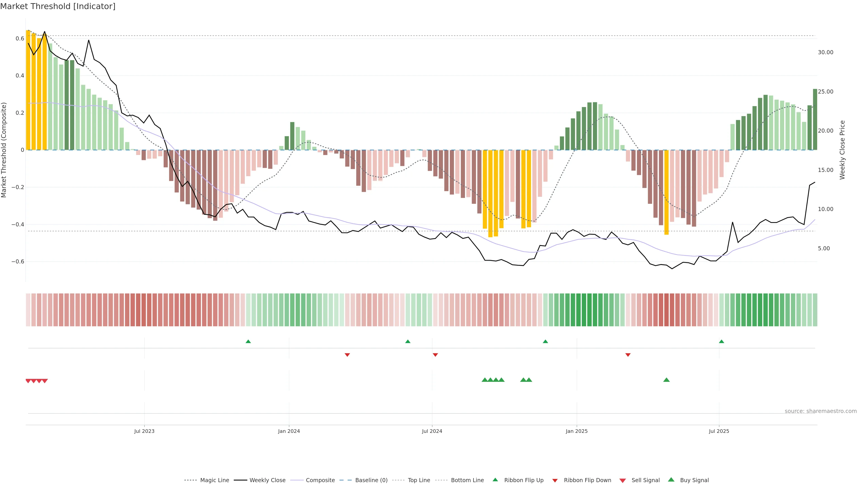Click the ribbon flip up marker before Jan 2024
Viewport: 868px width, 488px height.
(248, 342)
